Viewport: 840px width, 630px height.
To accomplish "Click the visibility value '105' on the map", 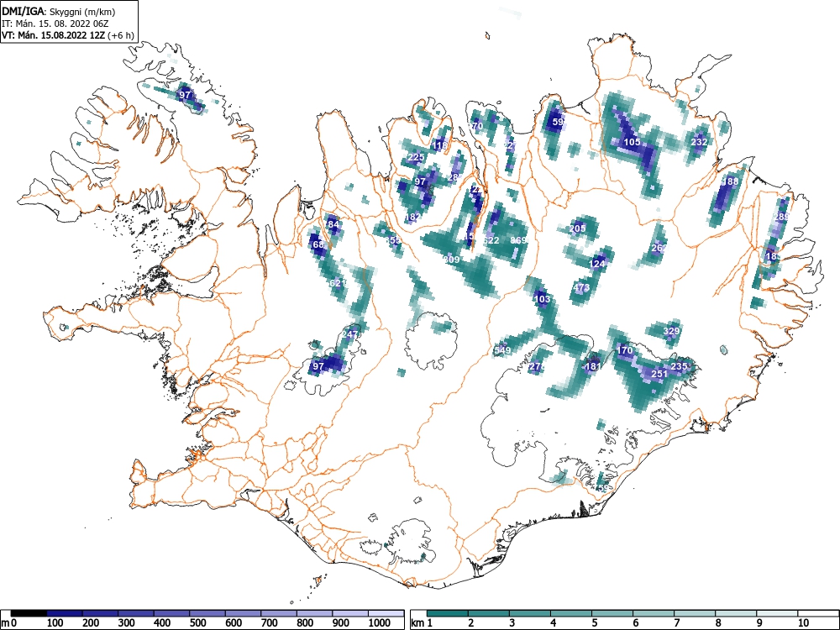I will (x=633, y=142).
